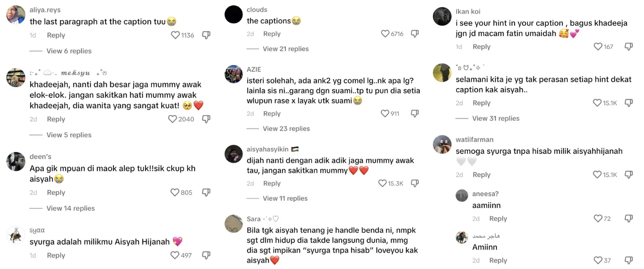Expand View 6 replies under aliya.reys

pyautogui.click(x=69, y=51)
